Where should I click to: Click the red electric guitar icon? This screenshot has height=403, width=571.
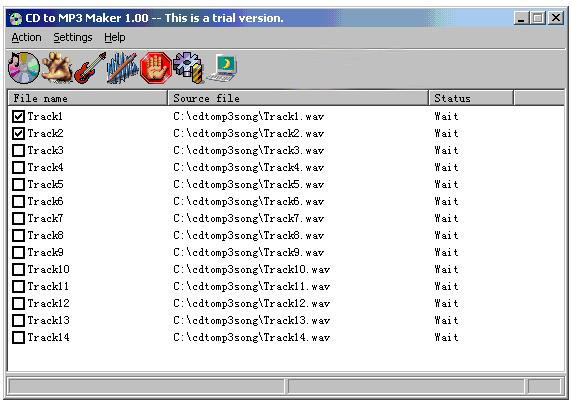point(90,68)
